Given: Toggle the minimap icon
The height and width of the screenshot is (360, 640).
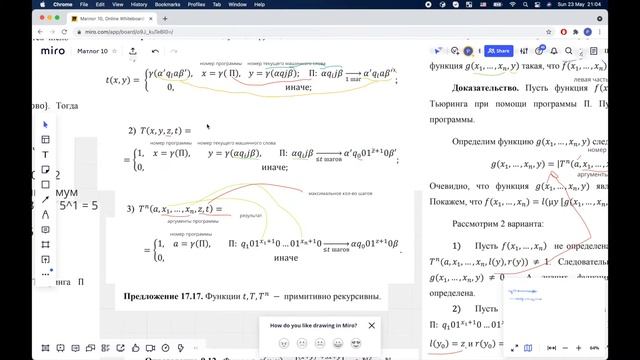Looking at the screenshot, I should pyautogui.click(x=528, y=348).
